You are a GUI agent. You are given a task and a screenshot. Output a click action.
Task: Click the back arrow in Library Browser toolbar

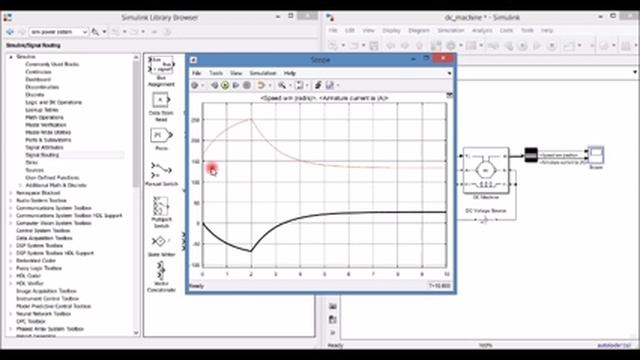click(x=10, y=32)
